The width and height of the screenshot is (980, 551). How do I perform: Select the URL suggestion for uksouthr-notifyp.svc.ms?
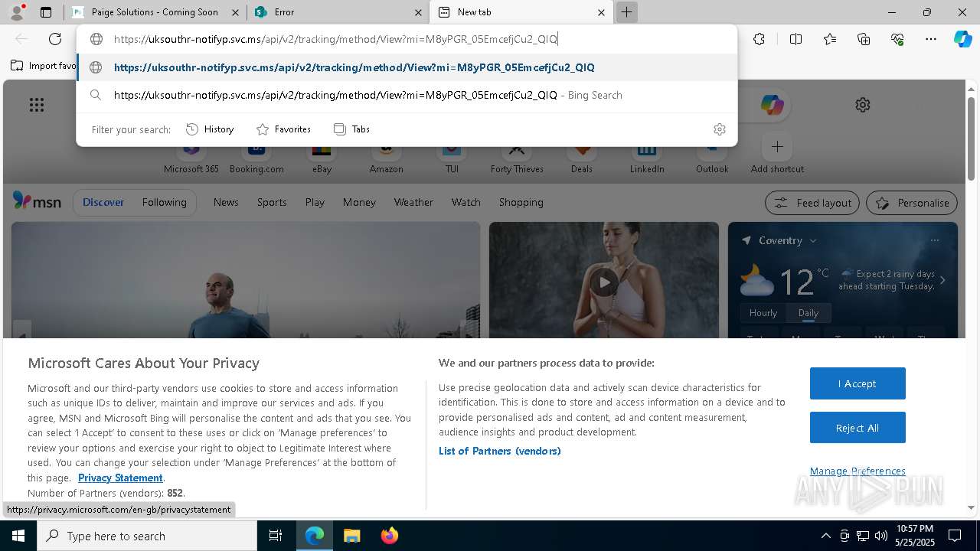pyautogui.click(x=407, y=67)
